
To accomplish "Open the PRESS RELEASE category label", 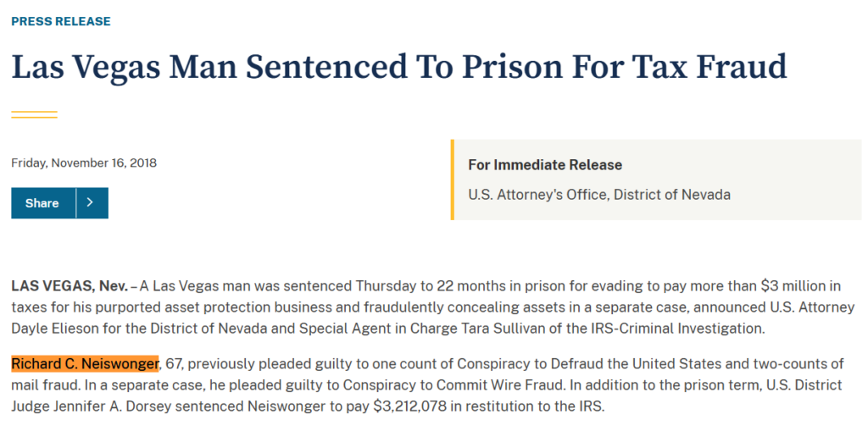I will (61, 21).
